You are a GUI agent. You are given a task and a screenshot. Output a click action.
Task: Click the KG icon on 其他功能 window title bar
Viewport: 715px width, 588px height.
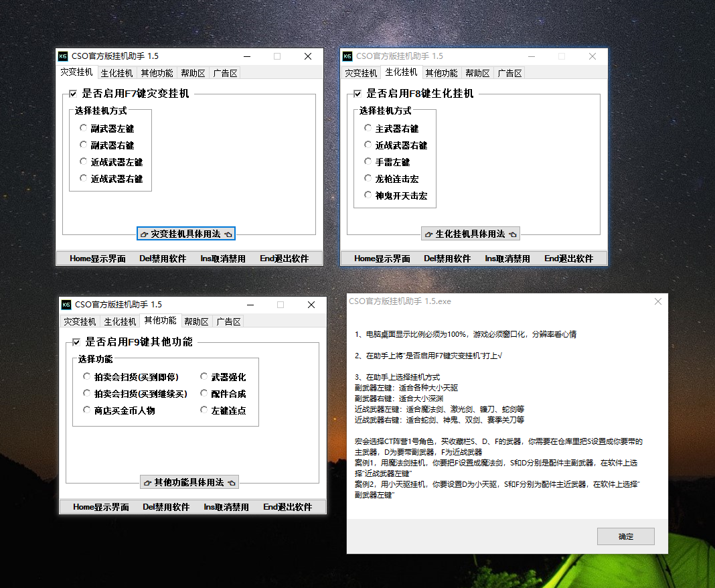(66, 305)
